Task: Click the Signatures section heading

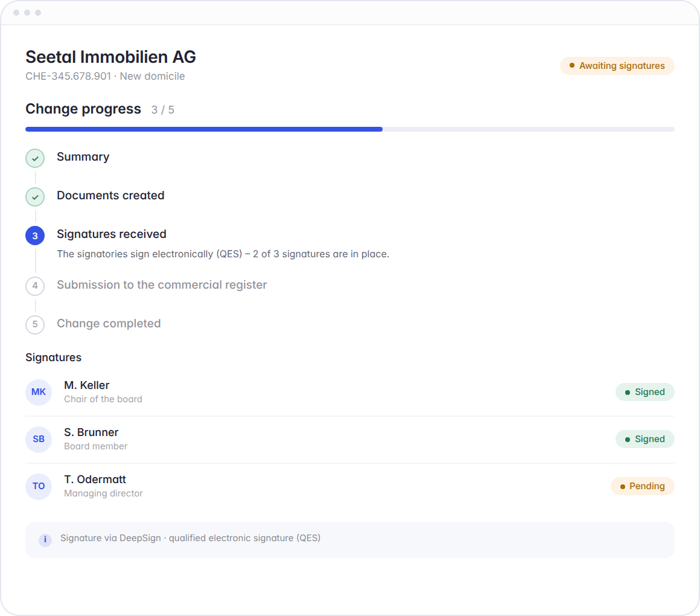Action: (54, 358)
